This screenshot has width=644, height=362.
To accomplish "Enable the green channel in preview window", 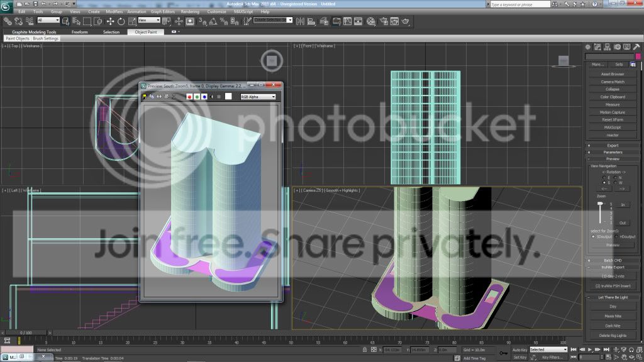I will click(x=197, y=96).
